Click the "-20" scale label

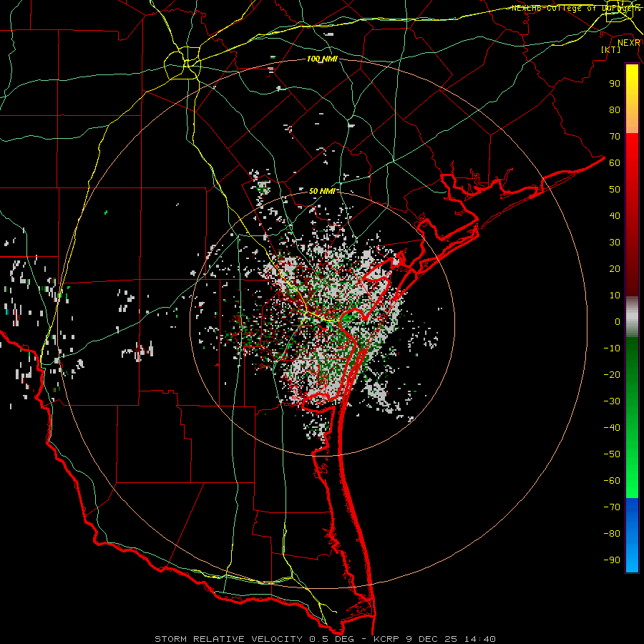click(612, 375)
